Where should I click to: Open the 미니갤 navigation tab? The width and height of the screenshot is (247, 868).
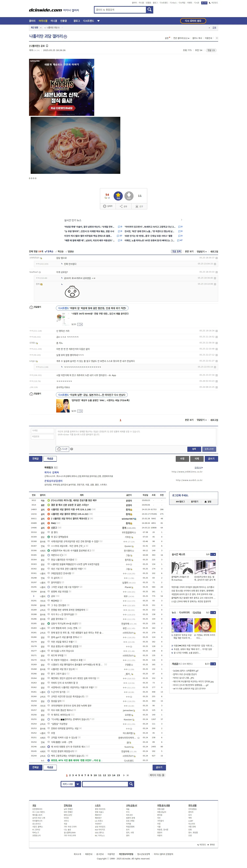click(x=54, y=21)
